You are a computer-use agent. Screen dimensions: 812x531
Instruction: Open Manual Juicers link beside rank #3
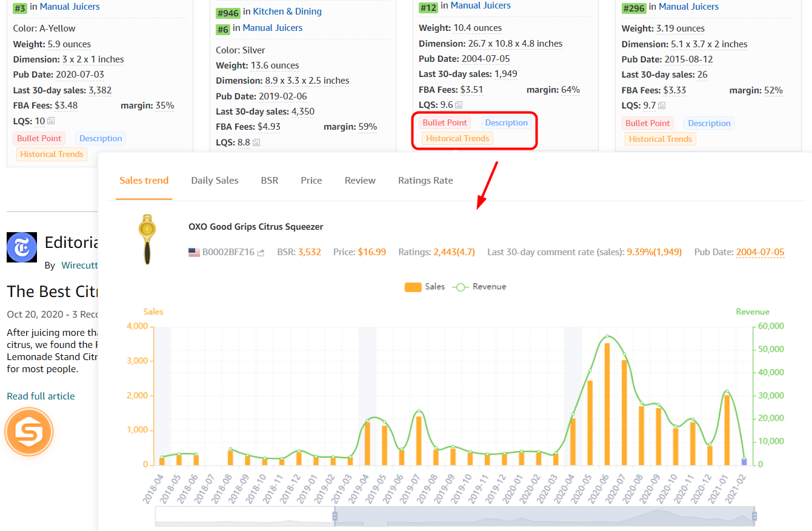tap(70, 7)
